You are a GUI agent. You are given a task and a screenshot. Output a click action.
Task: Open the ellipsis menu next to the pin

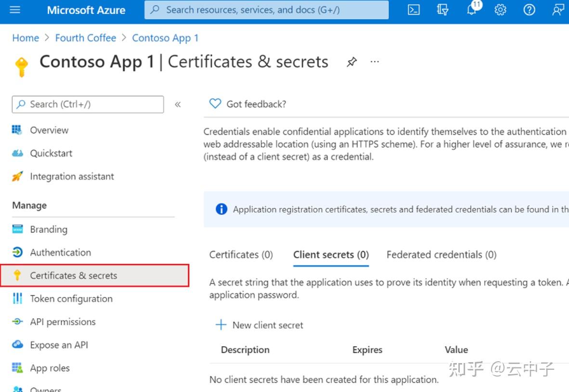pos(375,62)
